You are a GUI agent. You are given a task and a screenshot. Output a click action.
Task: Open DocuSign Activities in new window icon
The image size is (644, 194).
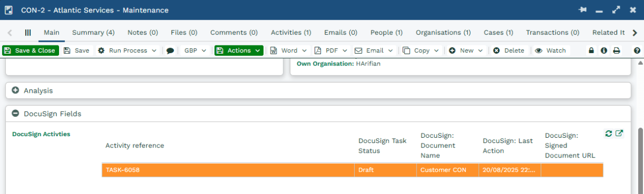coord(619,133)
